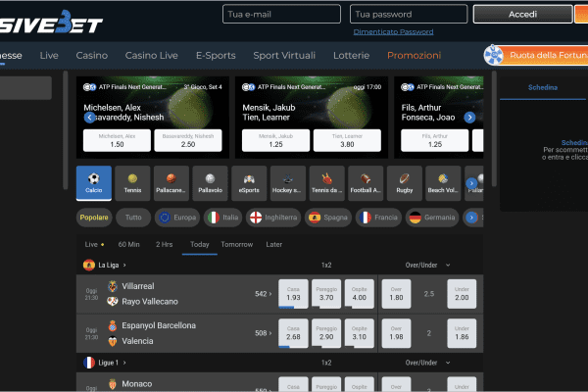Select the Tennis da tavolo icon
The image size is (588, 392).
pyautogui.click(x=327, y=183)
